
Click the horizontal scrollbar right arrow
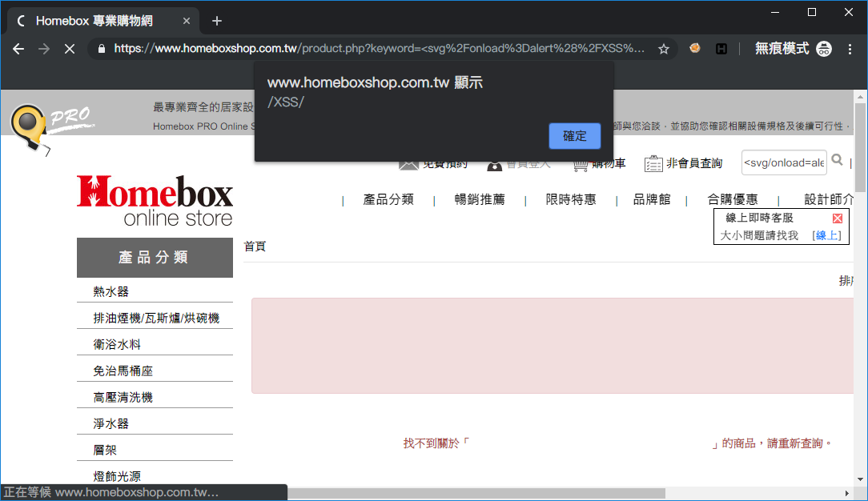(x=847, y=493)
